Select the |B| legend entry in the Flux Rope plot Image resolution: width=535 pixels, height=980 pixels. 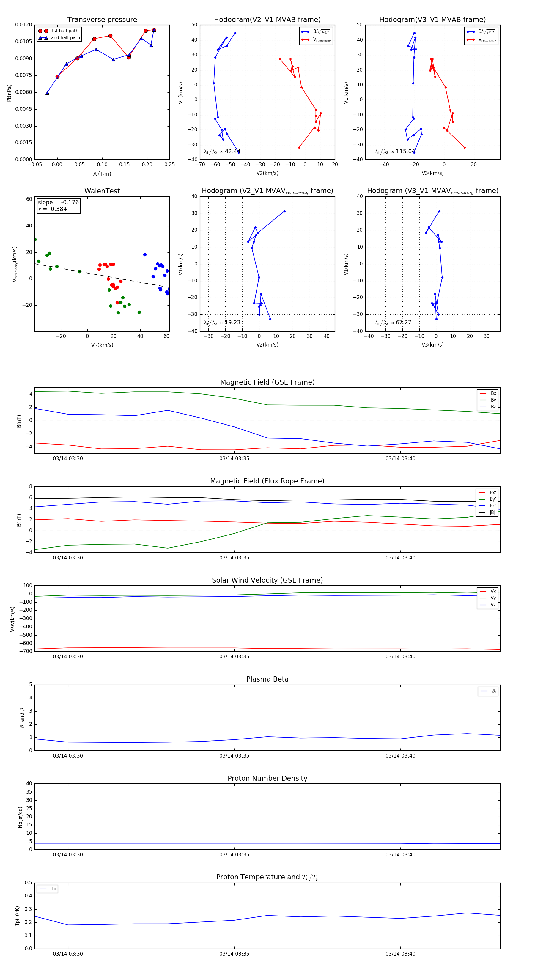[x=487, y=513]
